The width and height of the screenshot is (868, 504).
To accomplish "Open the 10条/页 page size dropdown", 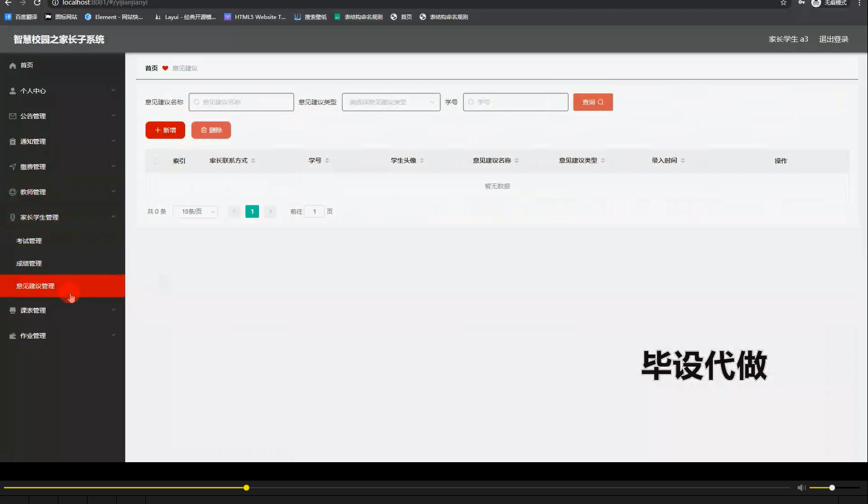I will 195,211.
